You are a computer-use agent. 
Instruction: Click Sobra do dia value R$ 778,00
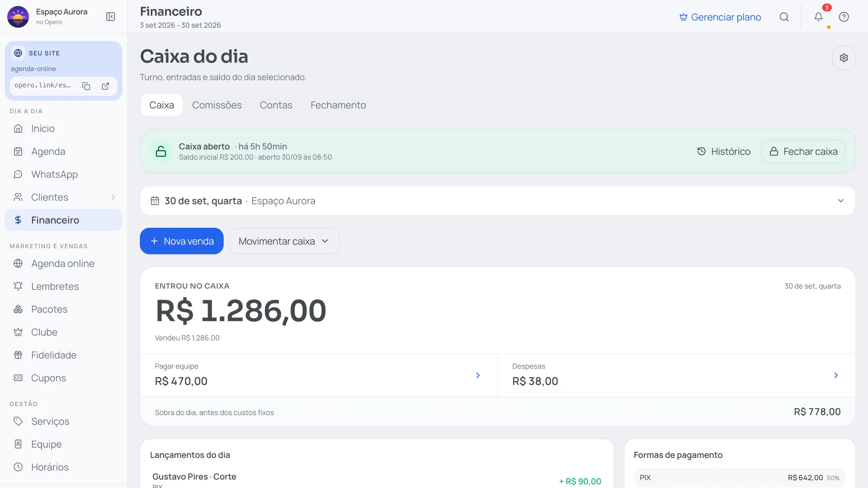(x=817, y=412)
